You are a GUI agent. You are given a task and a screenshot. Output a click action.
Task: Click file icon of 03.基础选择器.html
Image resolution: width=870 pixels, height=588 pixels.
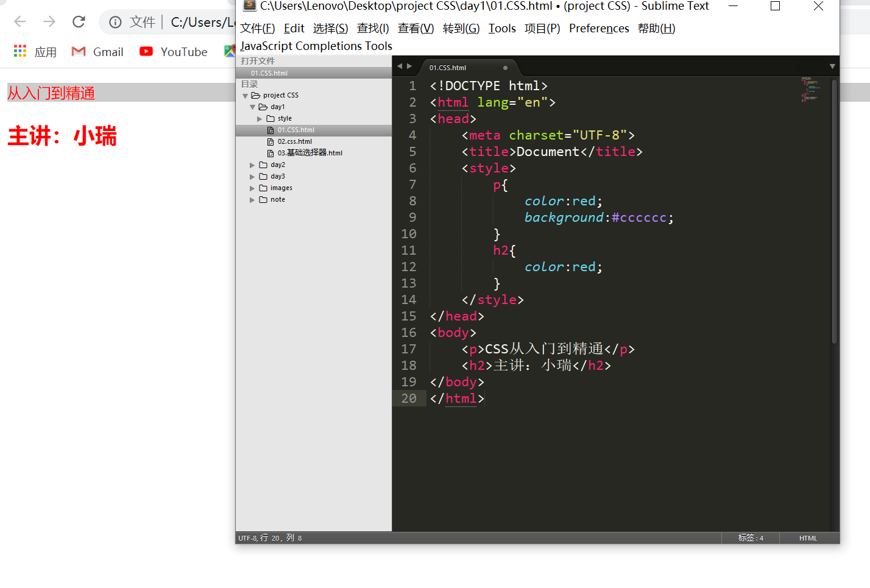point(271,154)
